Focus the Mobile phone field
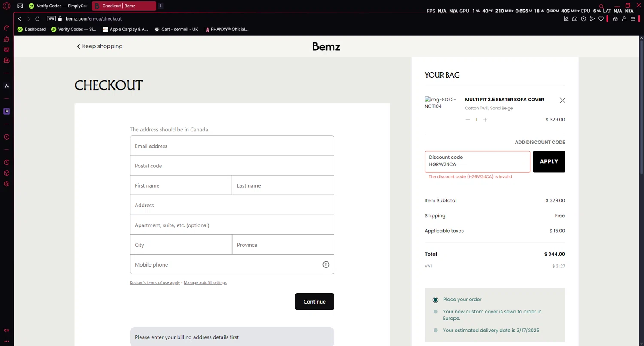This screenshot has height=346, width=644. (x=232, y=264)
